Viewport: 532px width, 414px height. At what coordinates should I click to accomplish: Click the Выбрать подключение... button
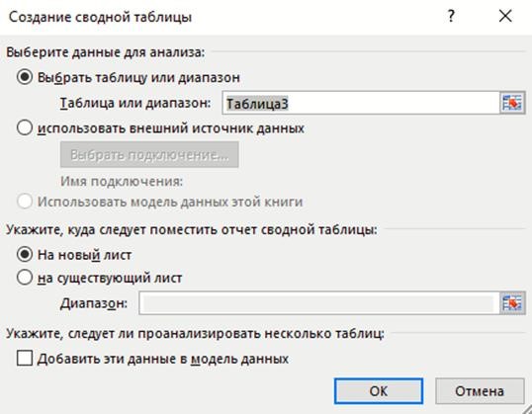pos(149,154)
